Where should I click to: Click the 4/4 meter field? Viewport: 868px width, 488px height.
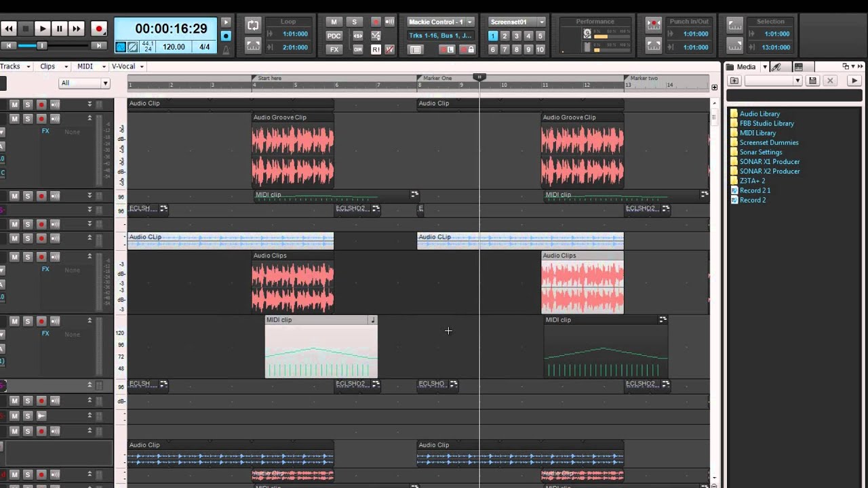pyautogui.click(x=205, y=47)
